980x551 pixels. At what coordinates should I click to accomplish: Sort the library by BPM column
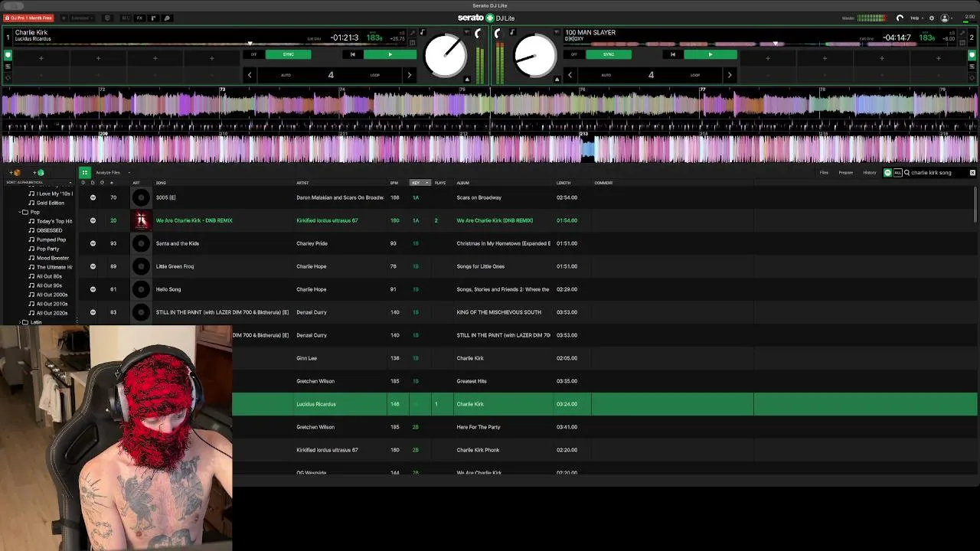(394, 183)
